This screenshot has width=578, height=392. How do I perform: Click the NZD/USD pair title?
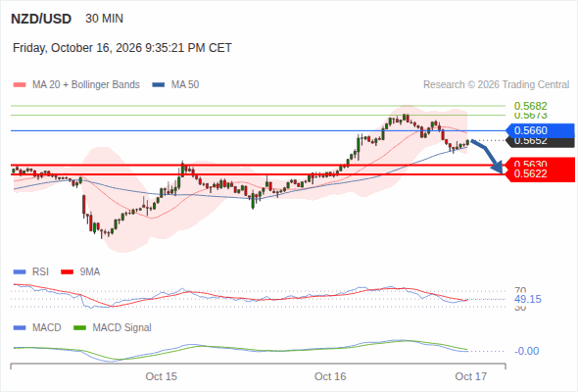point(41,19)
